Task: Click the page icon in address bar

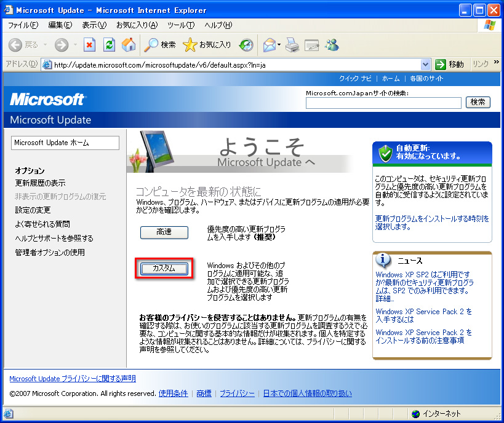Action: pos(47,65)
